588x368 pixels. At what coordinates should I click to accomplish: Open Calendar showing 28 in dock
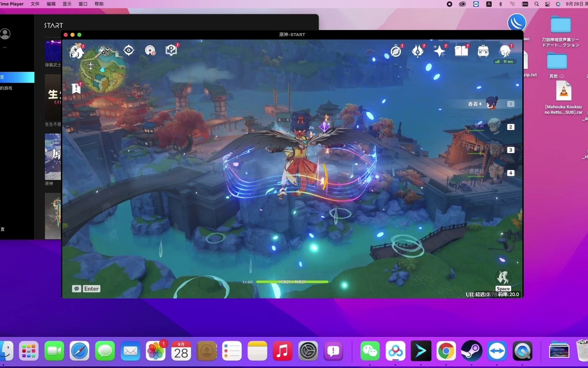[x=181, y=351]
